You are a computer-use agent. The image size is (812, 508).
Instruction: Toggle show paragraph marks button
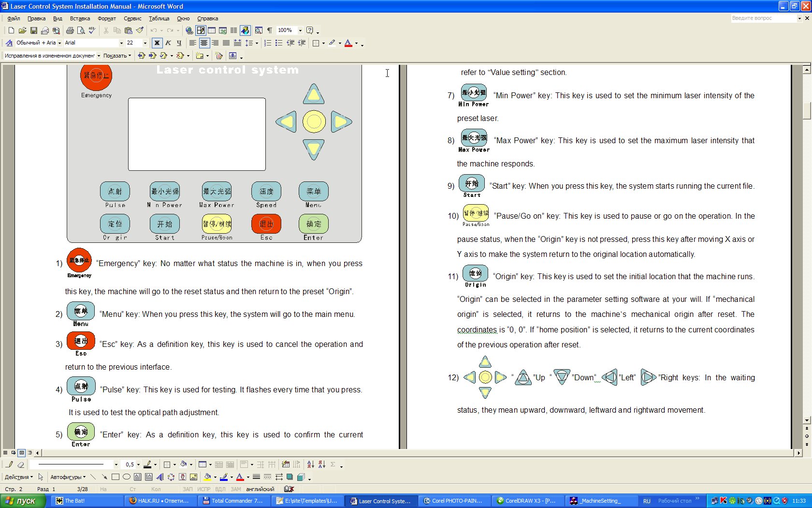click(270, 30)
